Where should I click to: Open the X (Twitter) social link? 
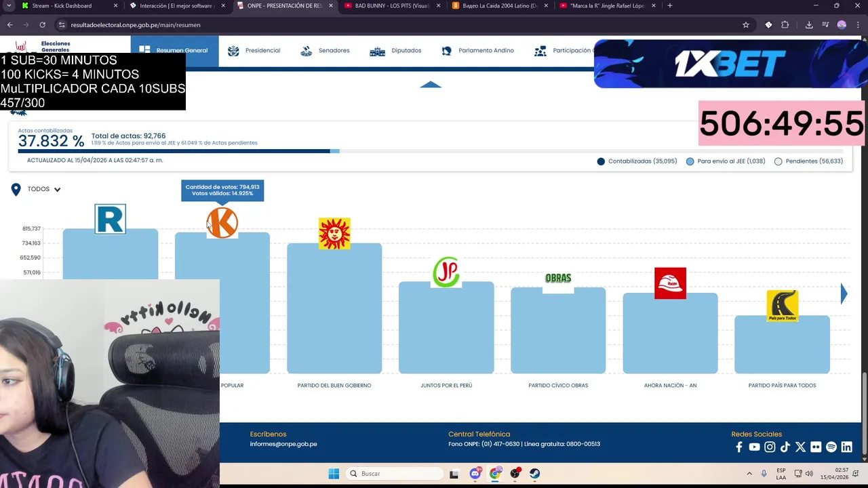(800, 447)
